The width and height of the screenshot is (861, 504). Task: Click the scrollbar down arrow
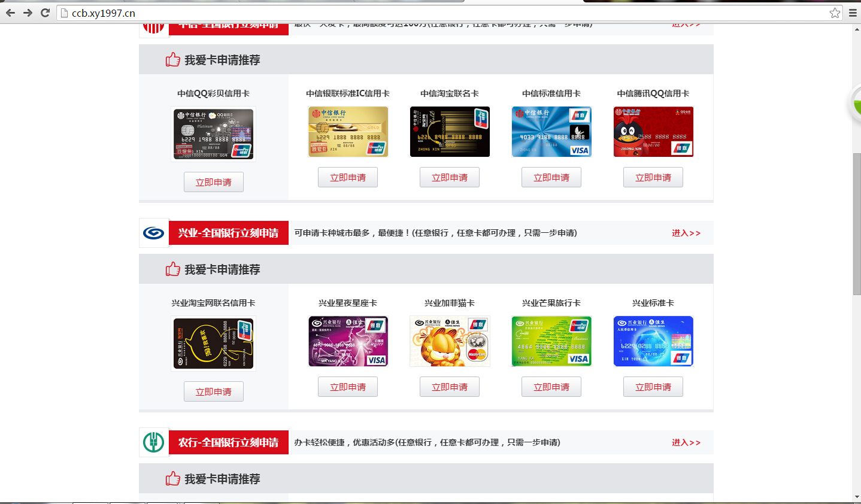tap(856, 497)
